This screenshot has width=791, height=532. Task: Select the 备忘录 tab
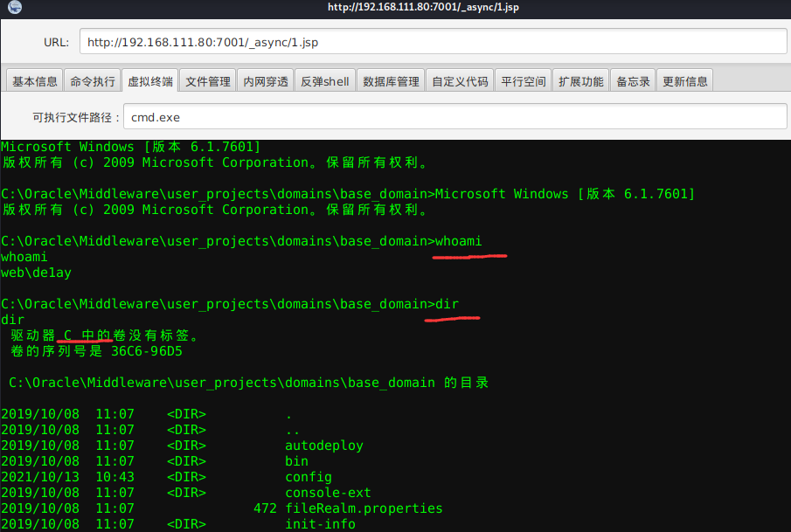(633, 81)
